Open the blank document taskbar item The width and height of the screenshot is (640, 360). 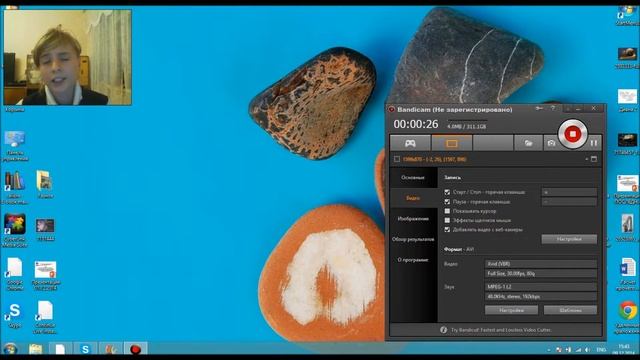[x=60, y=349]
